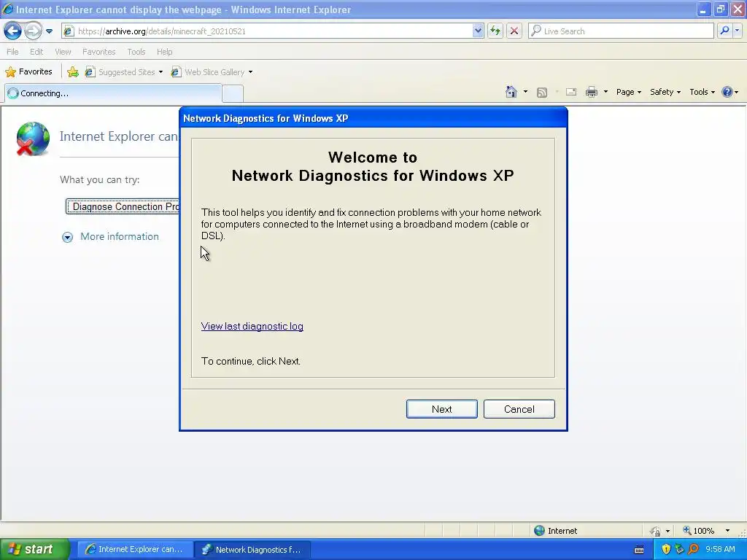
Task: Switch to Internet Explorer taskbar button
Action: 135,549
